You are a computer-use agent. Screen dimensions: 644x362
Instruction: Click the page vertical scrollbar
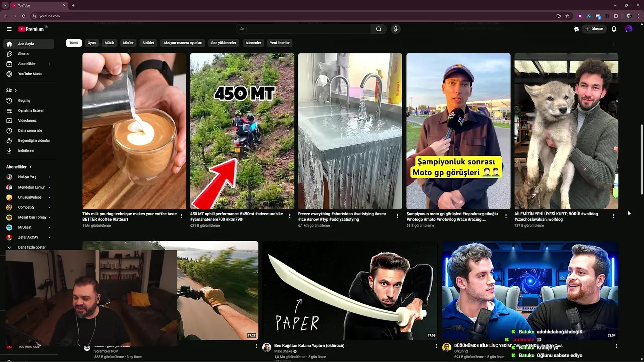[x=641, y=160]
